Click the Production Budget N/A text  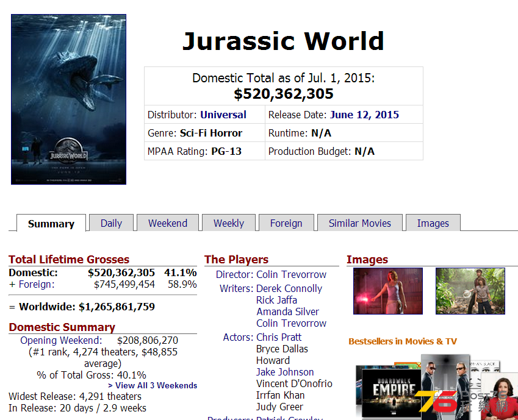coord(322,151)
